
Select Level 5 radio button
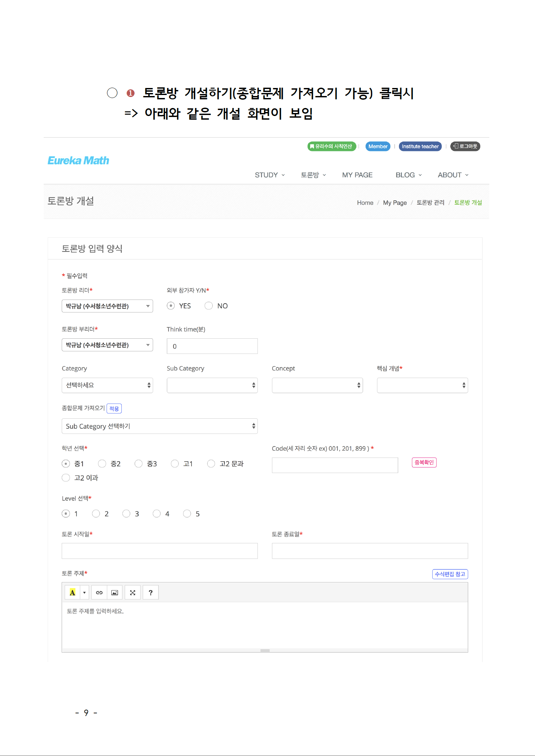(187, 514)
